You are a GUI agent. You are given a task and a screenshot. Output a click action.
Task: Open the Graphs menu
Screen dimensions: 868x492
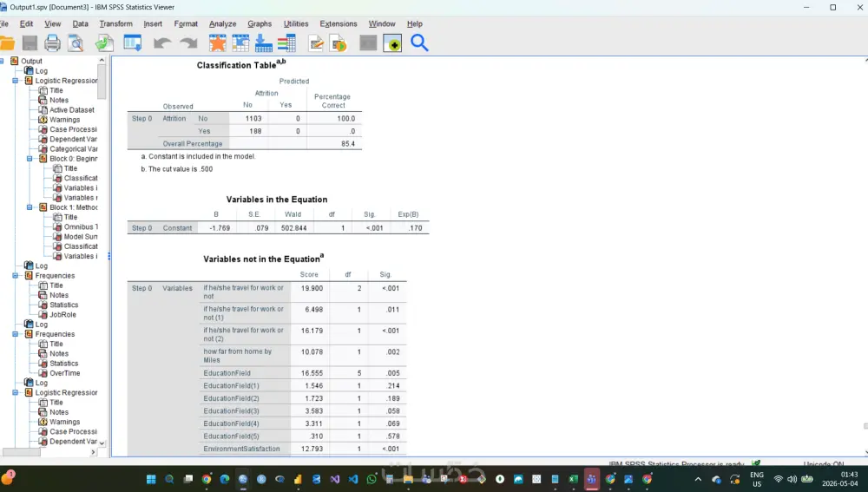click(x=260, y=23)
